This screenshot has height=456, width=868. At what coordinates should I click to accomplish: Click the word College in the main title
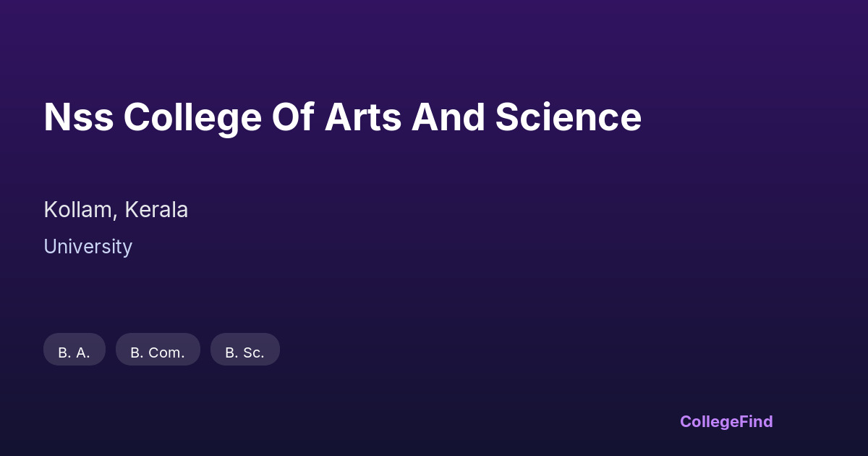(192, 117)
